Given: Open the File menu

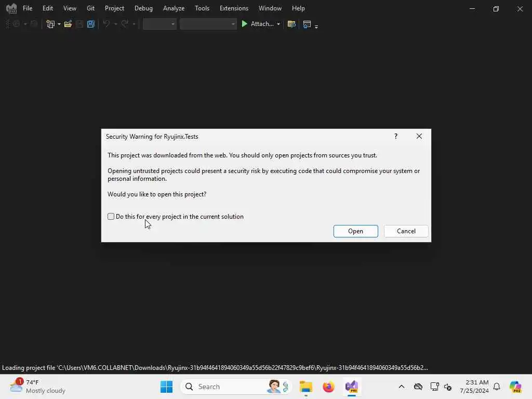Looking at the screenshot, I should (x=28, y=8).
